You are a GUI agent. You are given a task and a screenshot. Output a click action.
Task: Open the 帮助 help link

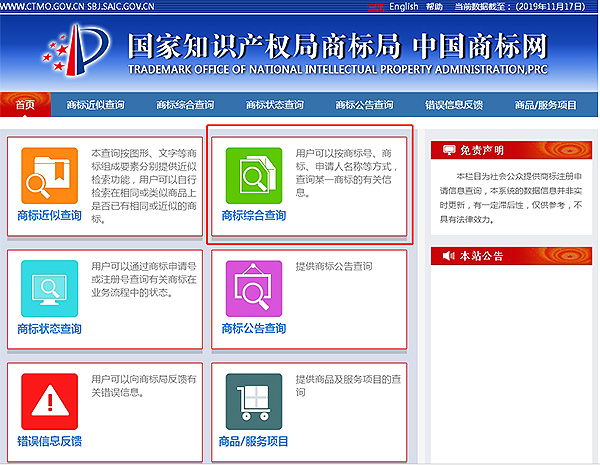tap(434, 7)
